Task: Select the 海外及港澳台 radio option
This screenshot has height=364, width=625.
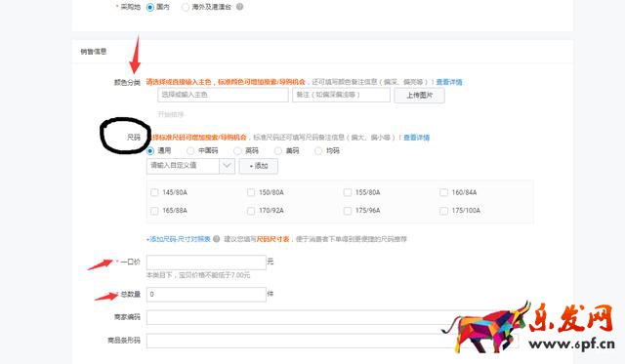Action: 186,7
